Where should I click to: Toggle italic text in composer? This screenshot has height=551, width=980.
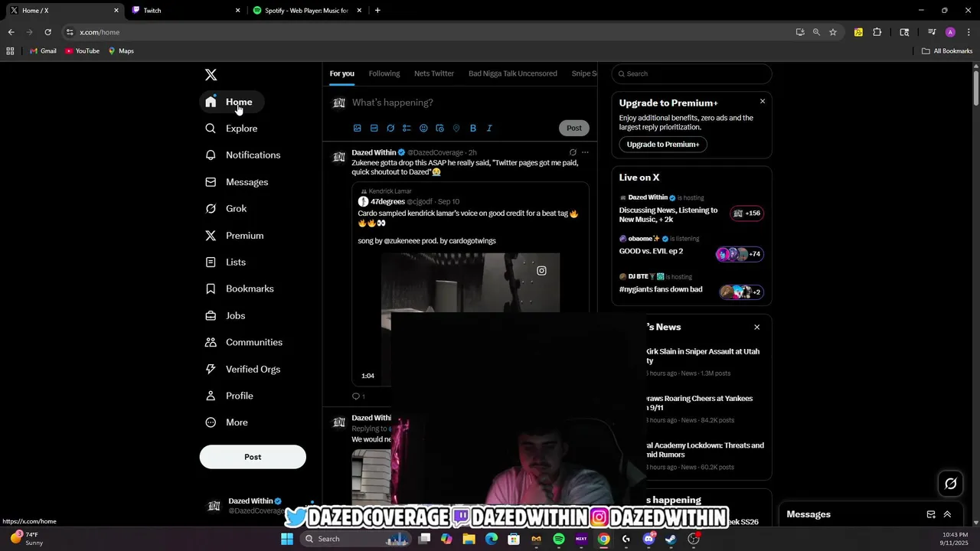point(489,128)
